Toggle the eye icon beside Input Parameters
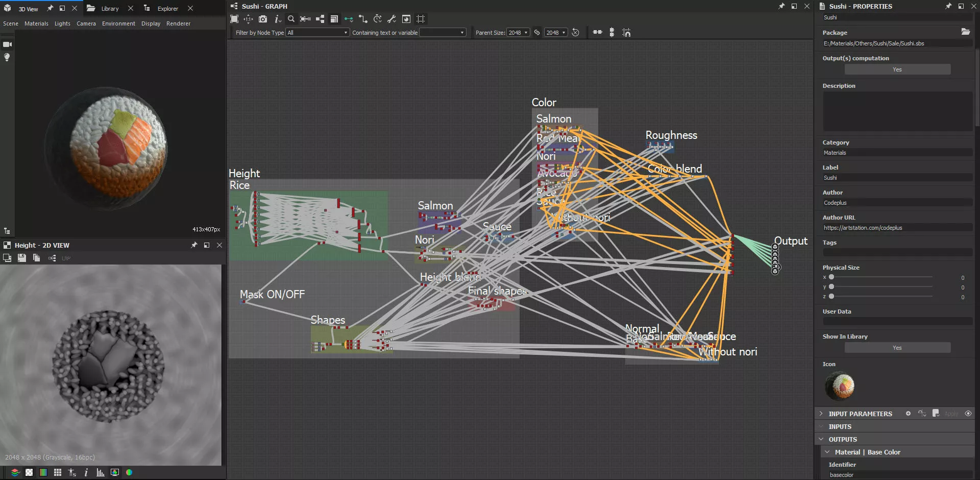 (968, 414)
